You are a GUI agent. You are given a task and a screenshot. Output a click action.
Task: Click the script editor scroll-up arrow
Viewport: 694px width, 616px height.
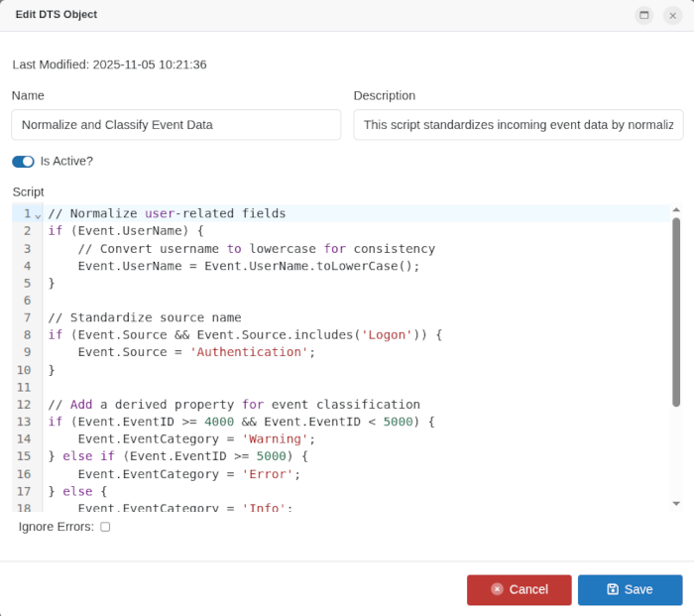(676, 210)
